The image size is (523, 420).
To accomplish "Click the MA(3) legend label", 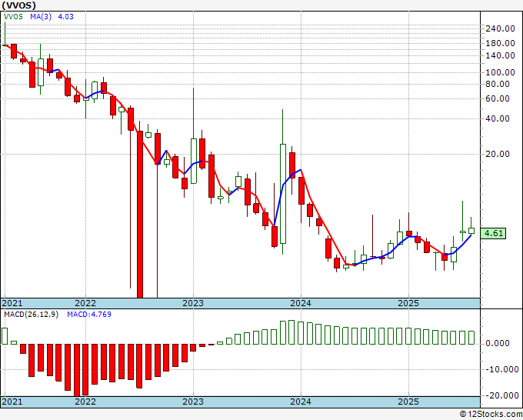I will click(x=41, y=17).
